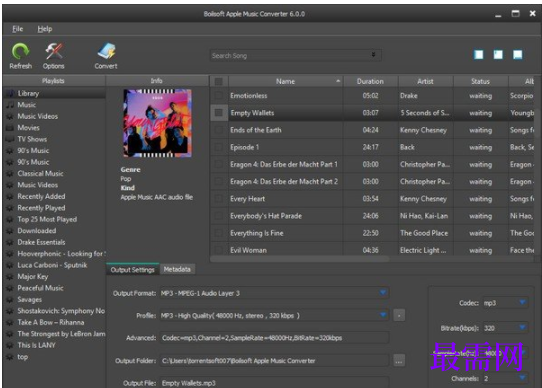
Task: Click the Playlists panel header
Action: [x=53, y=81]
